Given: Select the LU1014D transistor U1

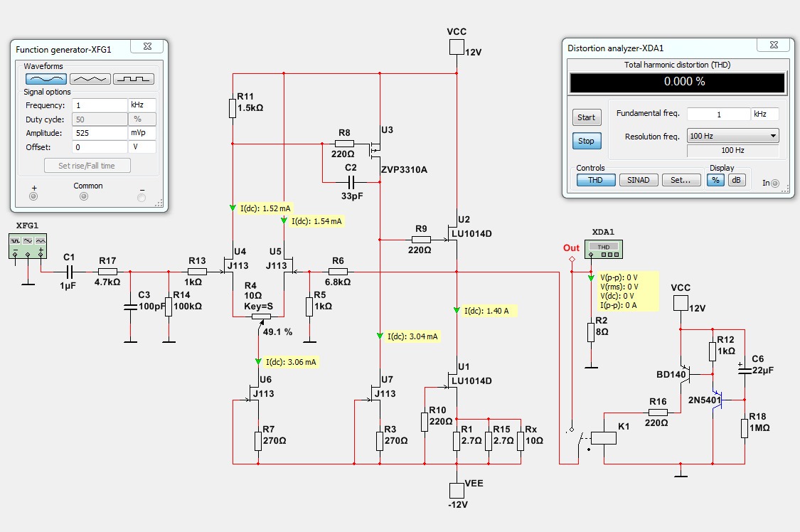Looking at the screenshot, I should tap(452, 381).
